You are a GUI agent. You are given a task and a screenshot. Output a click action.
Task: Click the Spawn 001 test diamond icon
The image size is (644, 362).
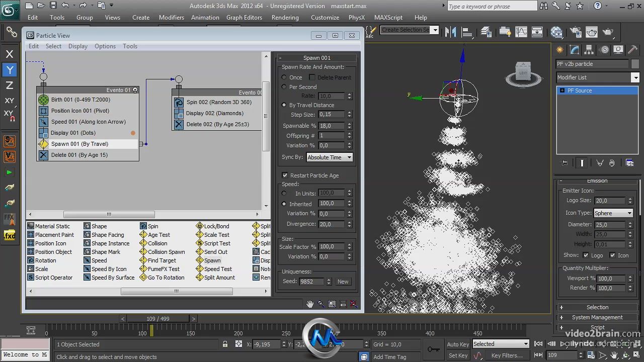pyautogui.click(x=44, y=144)
